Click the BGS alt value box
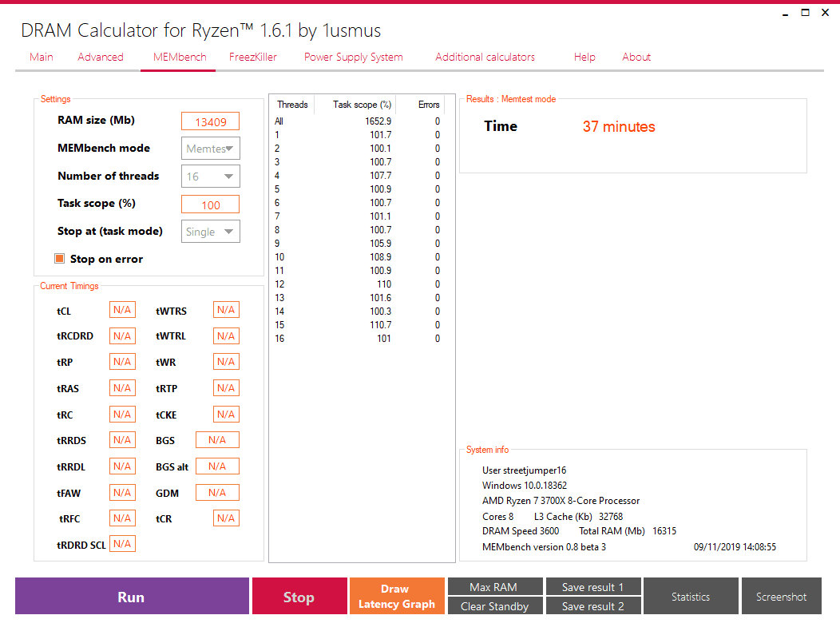The height and width of the screenshot is (631, 840). 217,466
